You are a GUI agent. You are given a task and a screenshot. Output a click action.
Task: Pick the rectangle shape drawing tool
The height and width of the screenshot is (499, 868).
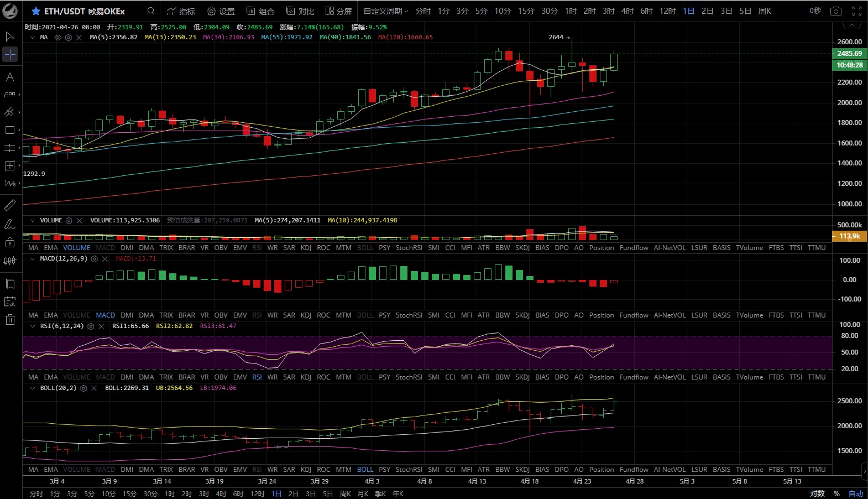click(x=10, y=130)
